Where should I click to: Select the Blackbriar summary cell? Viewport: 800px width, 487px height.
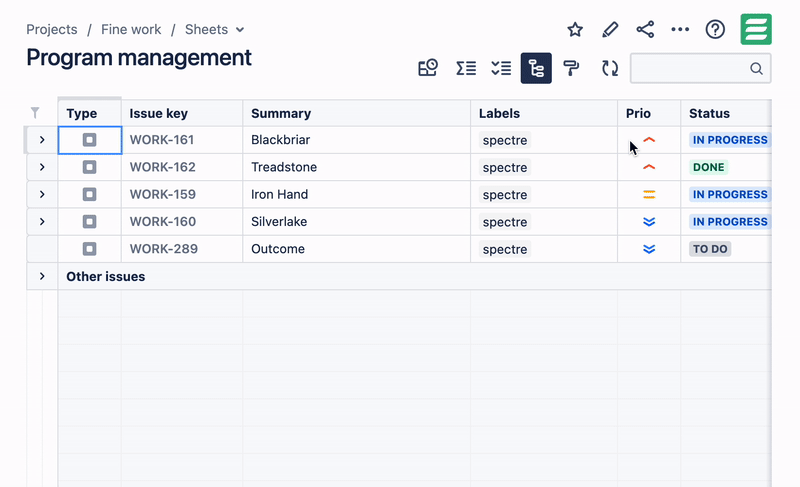pos(357,140)
